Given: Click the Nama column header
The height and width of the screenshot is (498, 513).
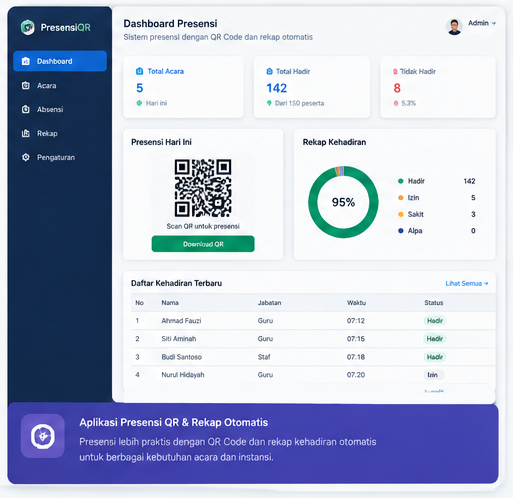Looking at the screenshot, I should click(x=170, y=303).
